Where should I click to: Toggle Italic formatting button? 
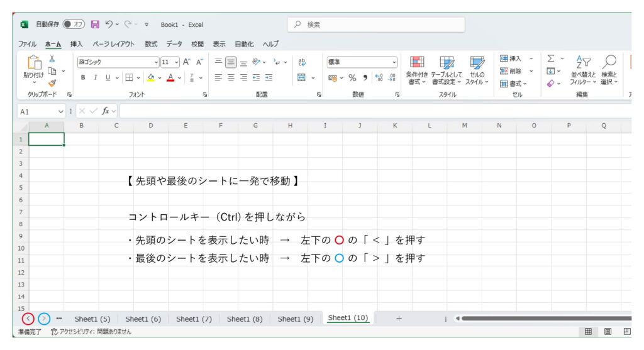click(96, 78)
